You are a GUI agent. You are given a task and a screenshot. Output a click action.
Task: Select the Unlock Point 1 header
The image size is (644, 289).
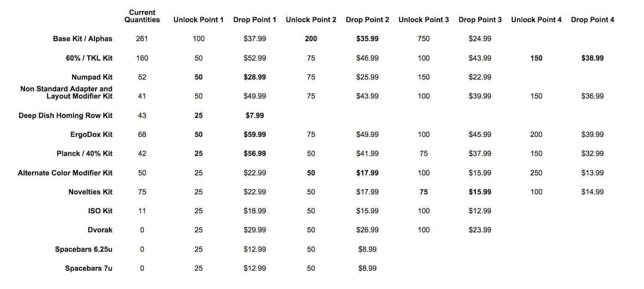point(198,20)
